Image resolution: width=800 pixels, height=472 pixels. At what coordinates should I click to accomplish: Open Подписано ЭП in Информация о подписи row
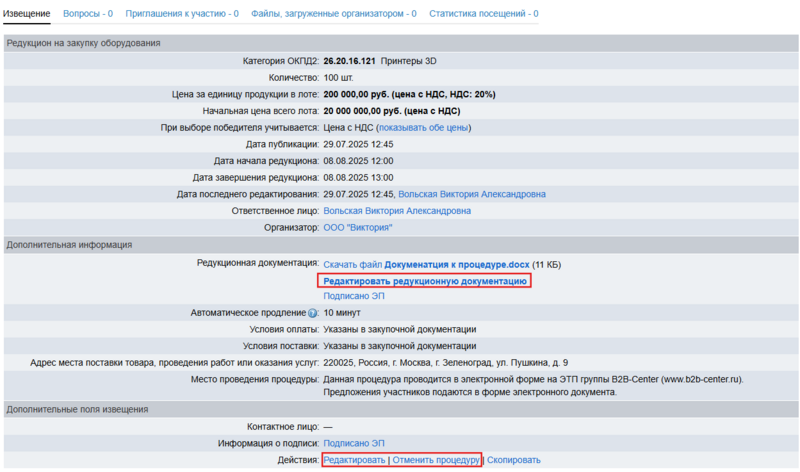(353, 443)
